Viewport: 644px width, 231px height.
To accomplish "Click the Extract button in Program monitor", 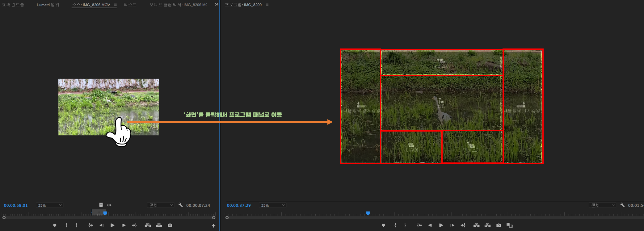I will 488,225.
